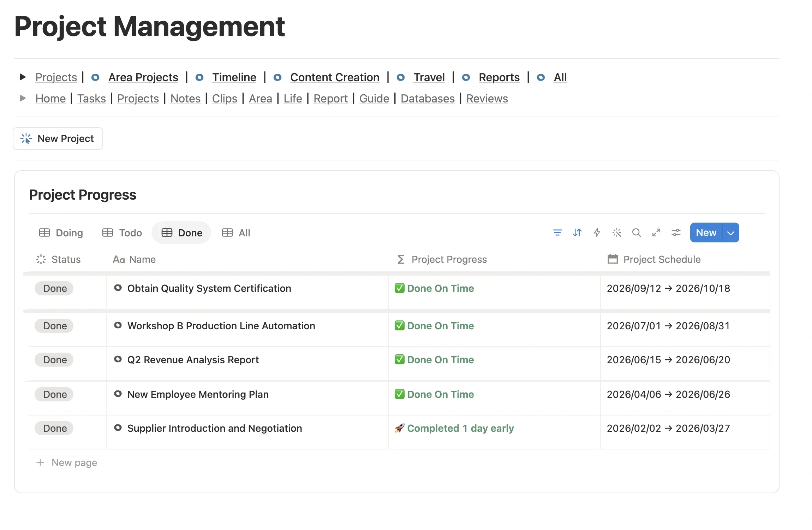
Task: Click blue circle icon before Area Projects
Action: [95, 77]
